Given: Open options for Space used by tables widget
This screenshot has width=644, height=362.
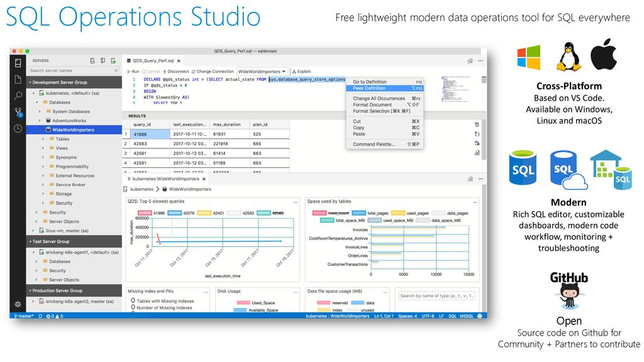Looking at the screenshot, I should click(x=475, y=202).
